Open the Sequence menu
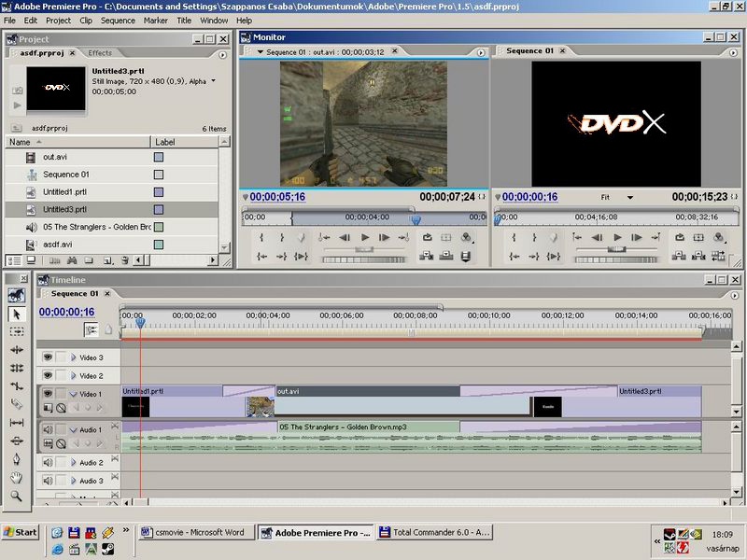The height and width of the screenshot is (560, 747). click(x=118, y=21)
